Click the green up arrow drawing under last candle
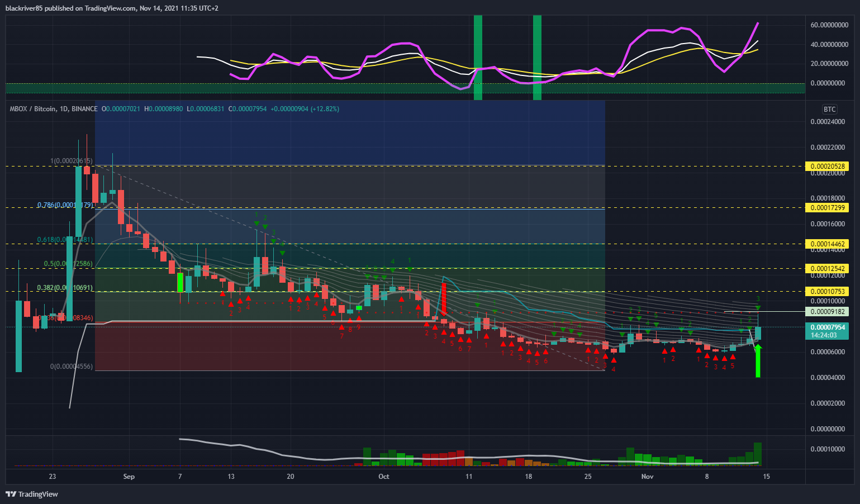 click(x=758, y=361)
